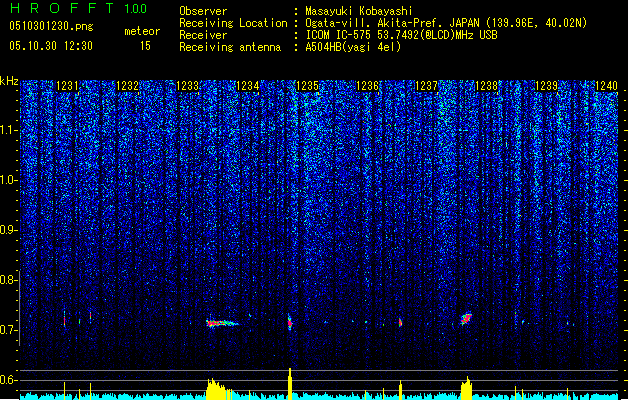
Task: Click the ICOM IC-575 receiver text
Action: click(401, 35)
